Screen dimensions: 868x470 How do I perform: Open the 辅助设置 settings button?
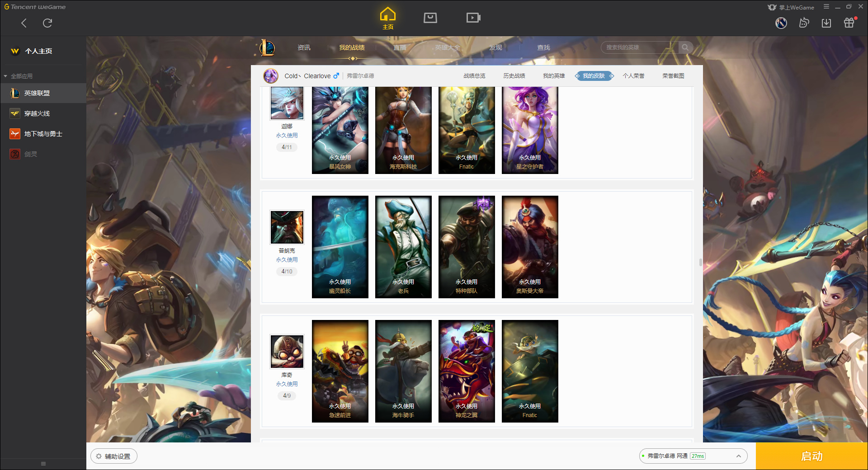pyautogui.click(x=113, y=456)
